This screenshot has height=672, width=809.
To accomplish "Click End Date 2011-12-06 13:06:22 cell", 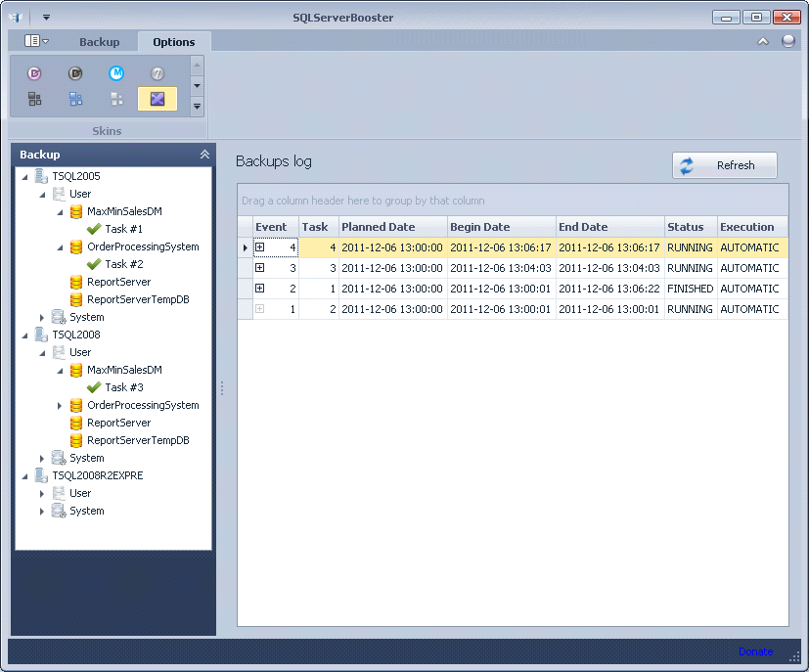I will (x=610, y=289).
